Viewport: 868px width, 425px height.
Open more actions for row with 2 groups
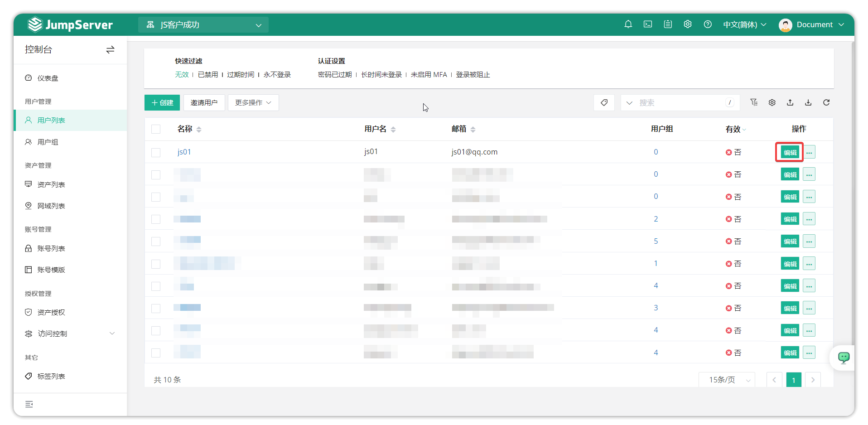(x=809, y=219)
